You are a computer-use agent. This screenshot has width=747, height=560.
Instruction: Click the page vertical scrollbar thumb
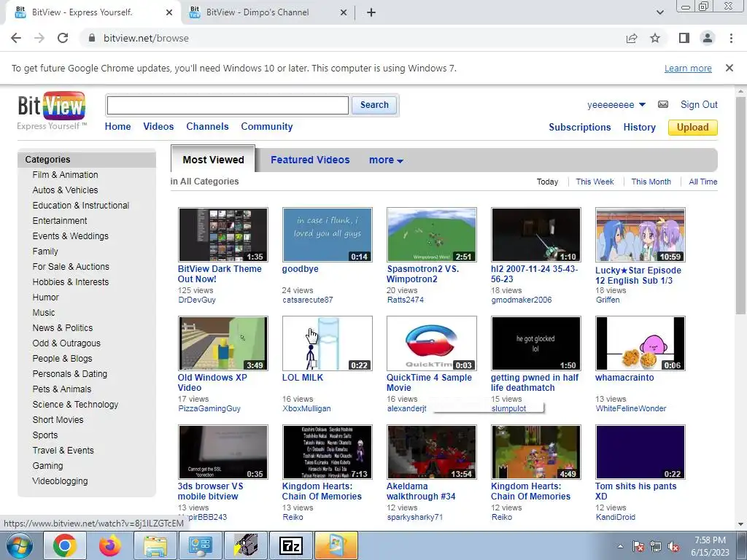pos(740,205)
